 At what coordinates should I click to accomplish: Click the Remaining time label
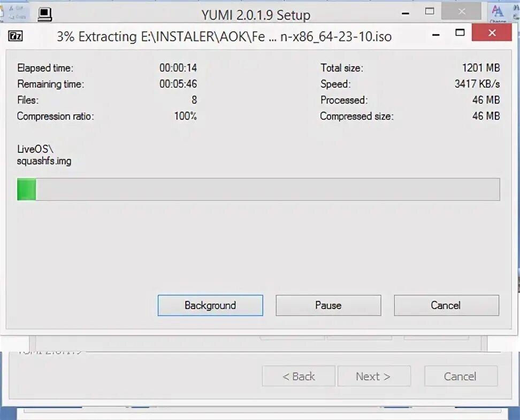pos(51,84)
